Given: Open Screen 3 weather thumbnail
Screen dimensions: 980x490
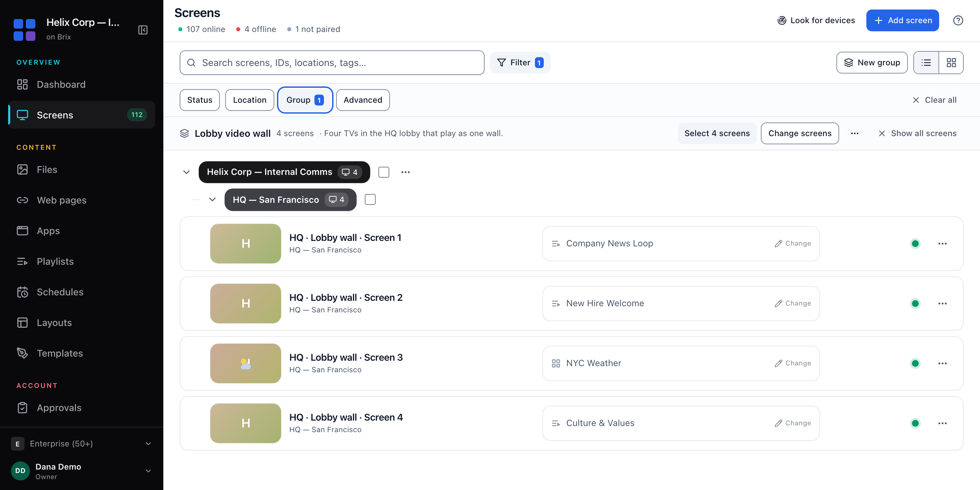Looking at the screenshot, I should click(245, 363).
